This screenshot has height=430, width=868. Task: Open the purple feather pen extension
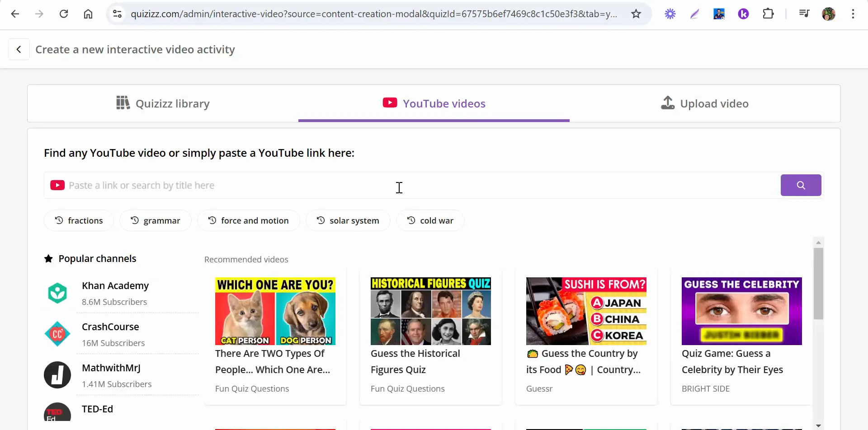[694, 14]
